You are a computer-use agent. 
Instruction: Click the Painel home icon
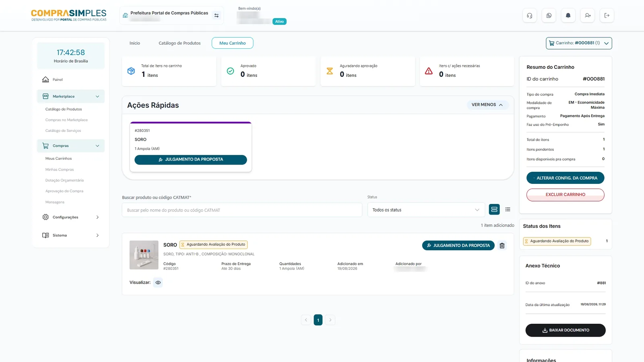coord(45,80)
